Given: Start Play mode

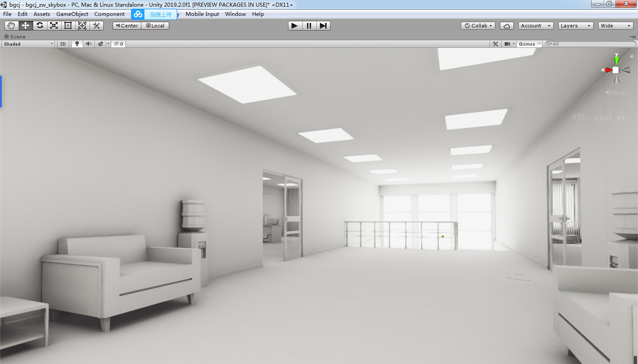Looking at the screenshot, I should tap(295, 26).
